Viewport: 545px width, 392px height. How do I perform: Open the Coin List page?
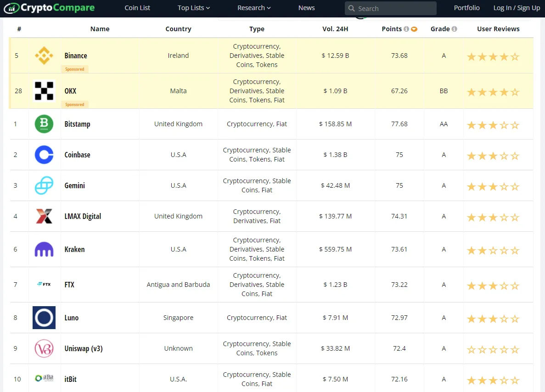(137, 8)
